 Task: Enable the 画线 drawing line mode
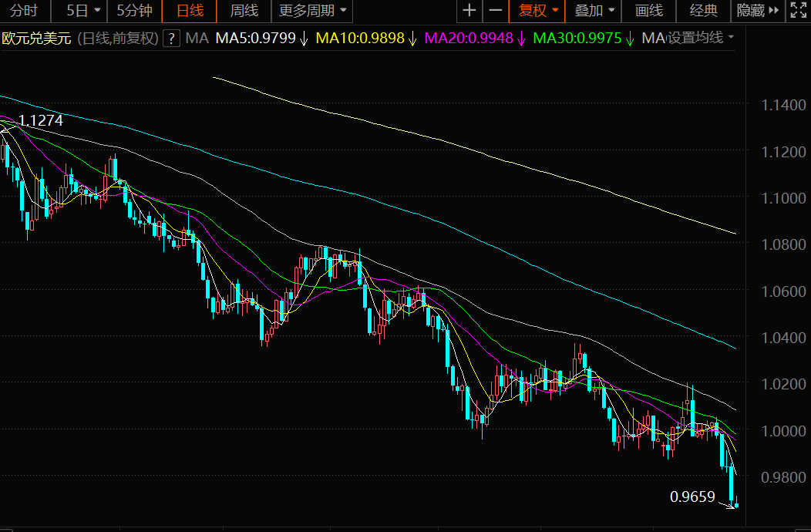point(649,11)
